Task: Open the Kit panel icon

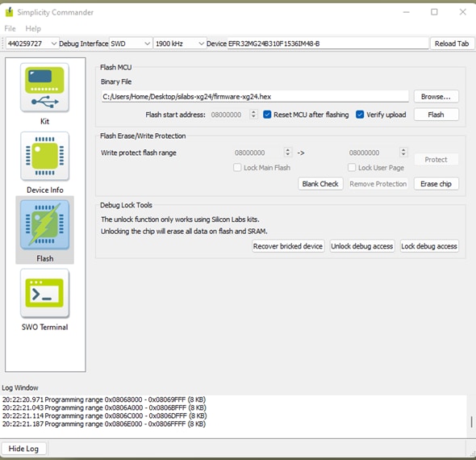Action: click(44, 87)
